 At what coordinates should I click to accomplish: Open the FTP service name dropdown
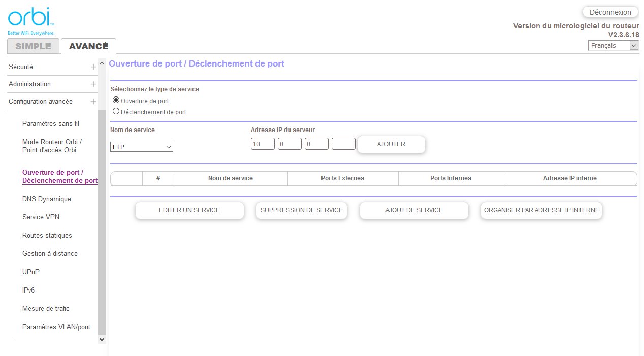coord(142,147)
